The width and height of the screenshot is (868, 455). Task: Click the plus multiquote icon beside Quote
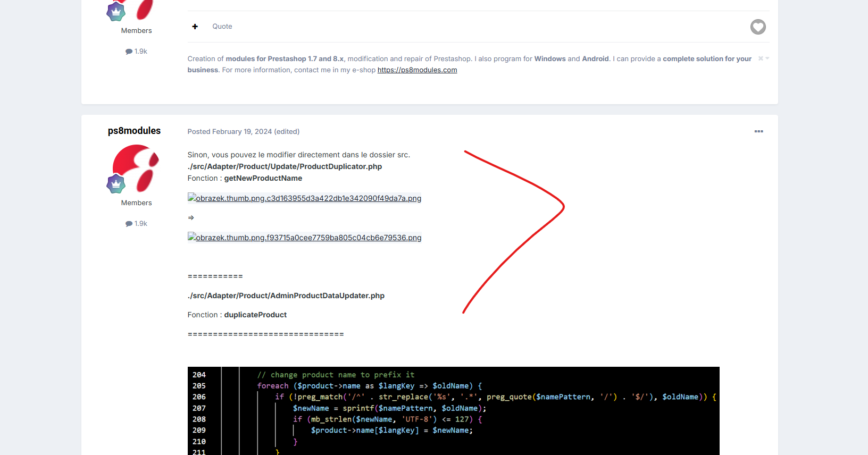tap(195, 27)
